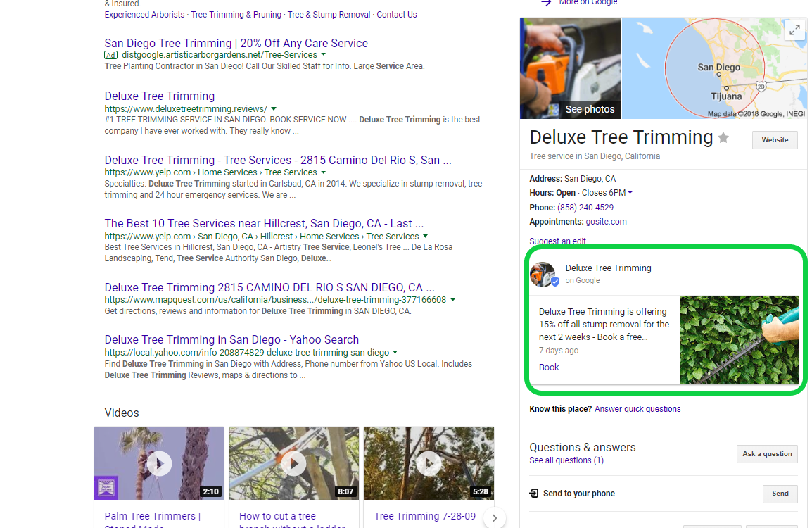Play the How to cut a tree video

pos(294,463)
